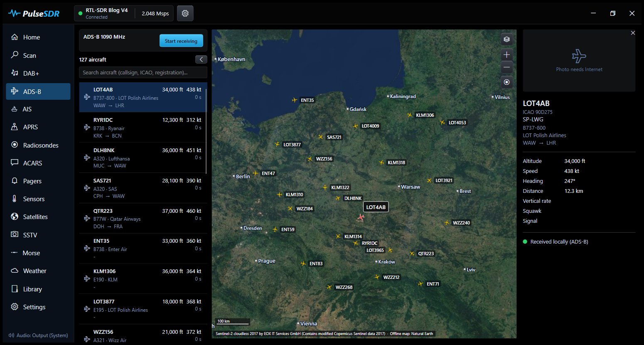Go to Home page

tap(38, 37)
